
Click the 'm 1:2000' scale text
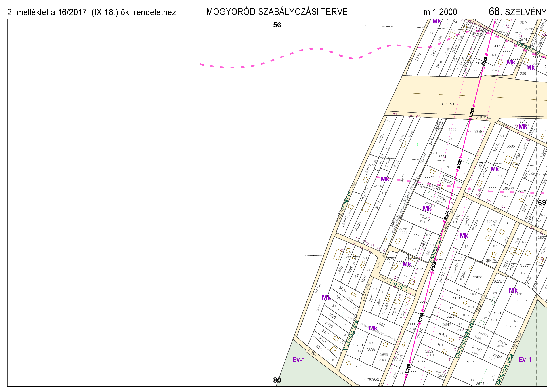click(x=440, y=12)
